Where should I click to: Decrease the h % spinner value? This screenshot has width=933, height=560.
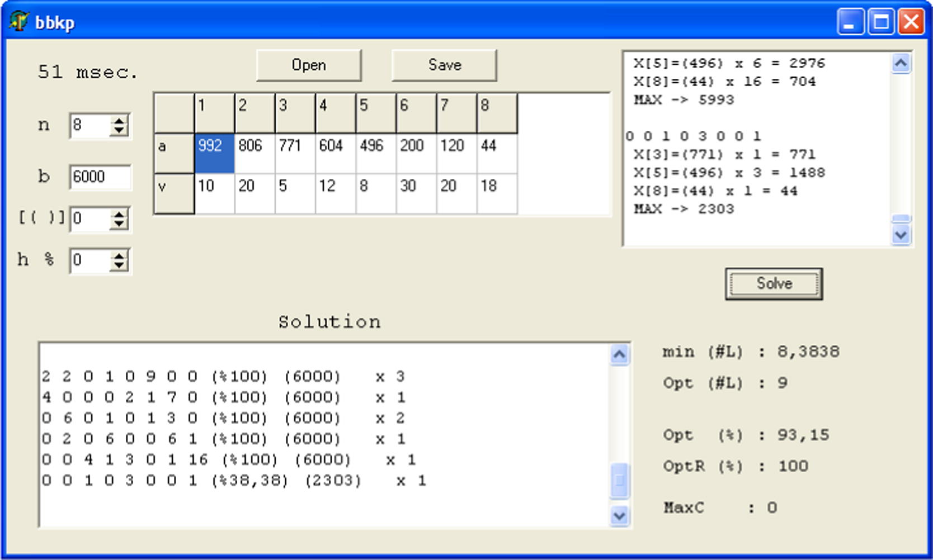tap(119, 266)
